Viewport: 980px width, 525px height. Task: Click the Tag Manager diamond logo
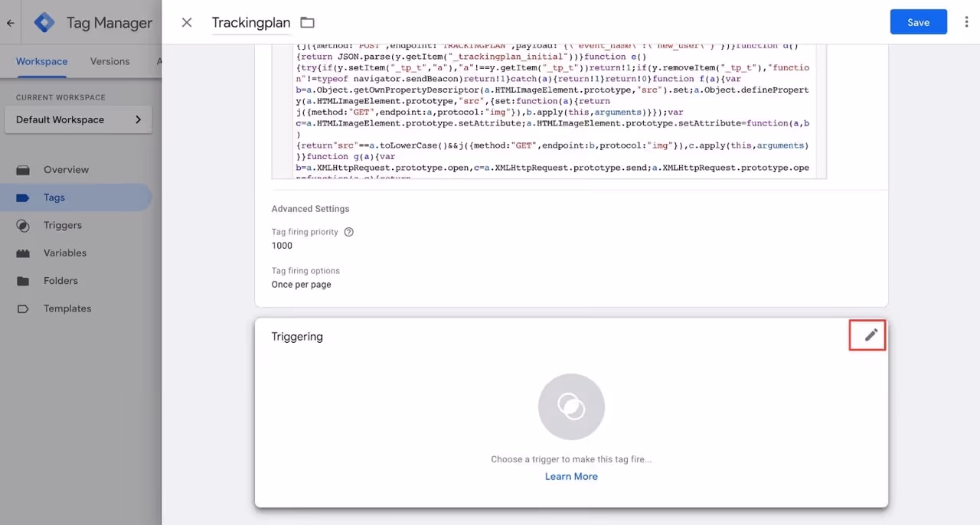point(44,23)
